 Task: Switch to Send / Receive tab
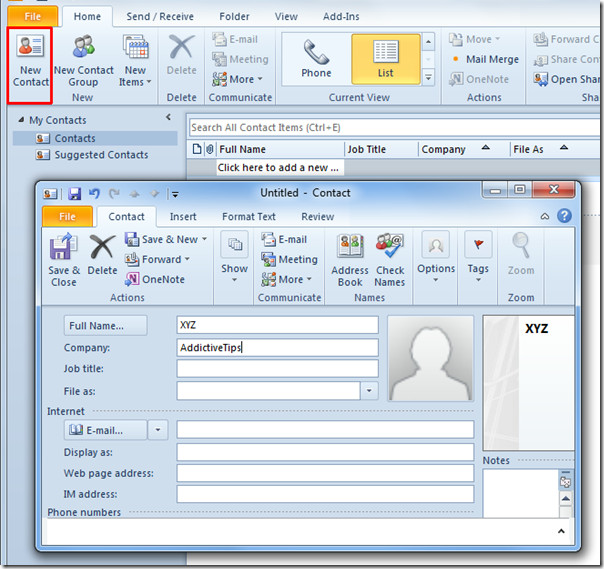160,17
